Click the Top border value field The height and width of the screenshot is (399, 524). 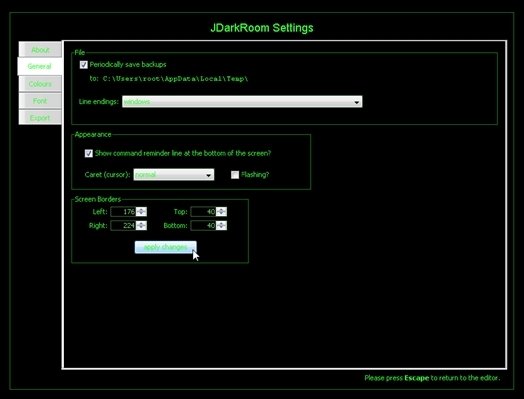[203, 212]
